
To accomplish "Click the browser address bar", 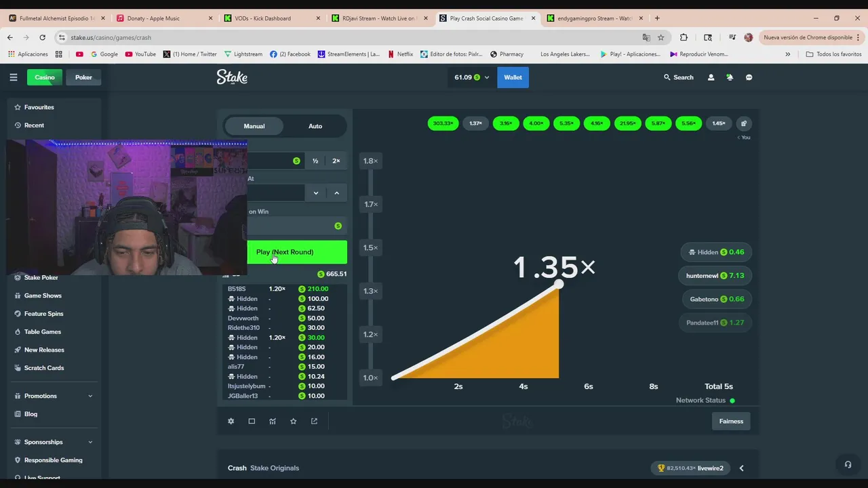I will tap(353, 37).
